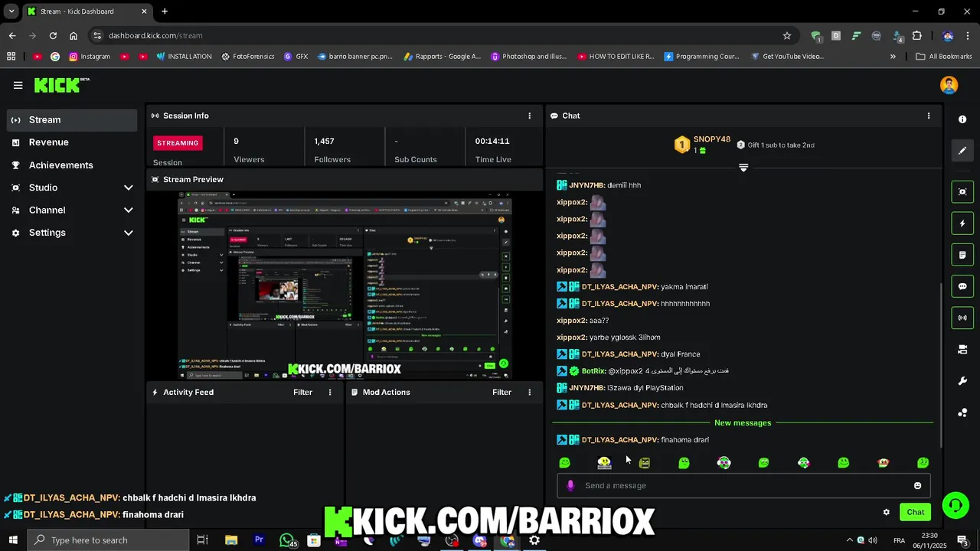Image resolution: width=980 pixels, height=551 pixels.
Task: Click the browser home icon
Action: pos(73,35)
